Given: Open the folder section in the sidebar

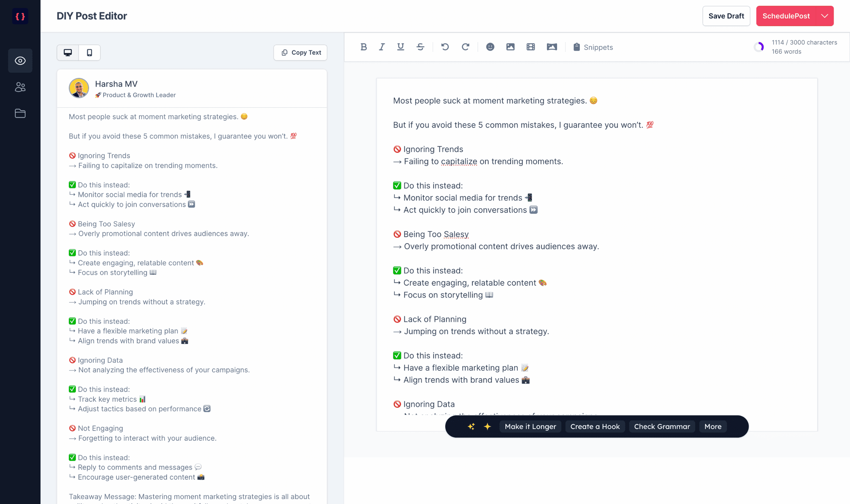Looking at the screenshot, I should (x=20, y=113).
